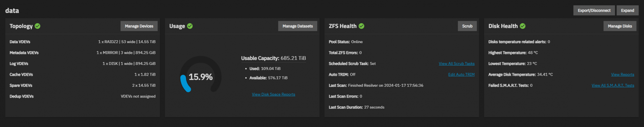Click the Disk Health green check icon
This screenshot has width=644, height=127.
coord(523,26)
